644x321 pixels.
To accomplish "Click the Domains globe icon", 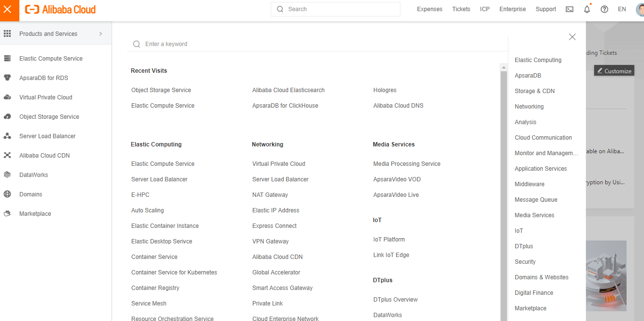I will pos(7,194).
